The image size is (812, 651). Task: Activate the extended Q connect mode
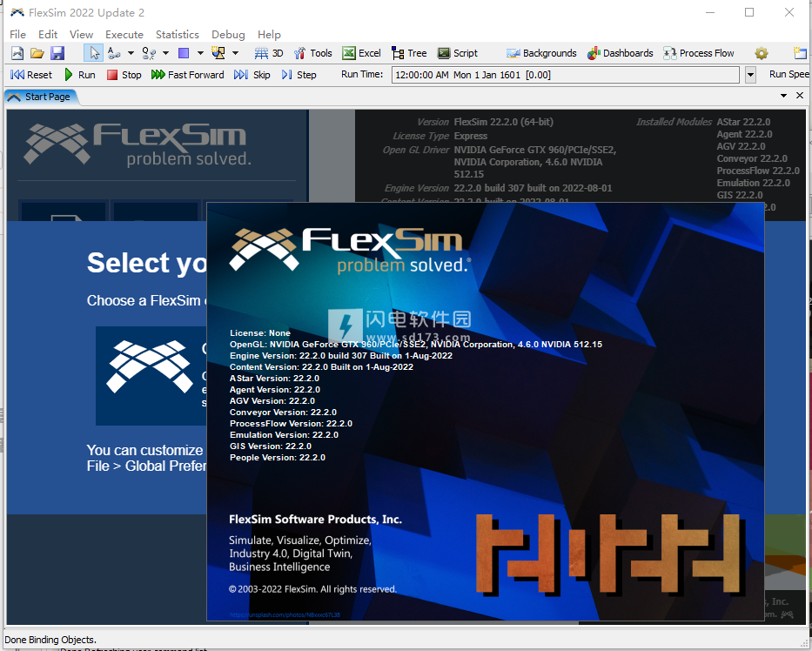[x=149, y=53]
